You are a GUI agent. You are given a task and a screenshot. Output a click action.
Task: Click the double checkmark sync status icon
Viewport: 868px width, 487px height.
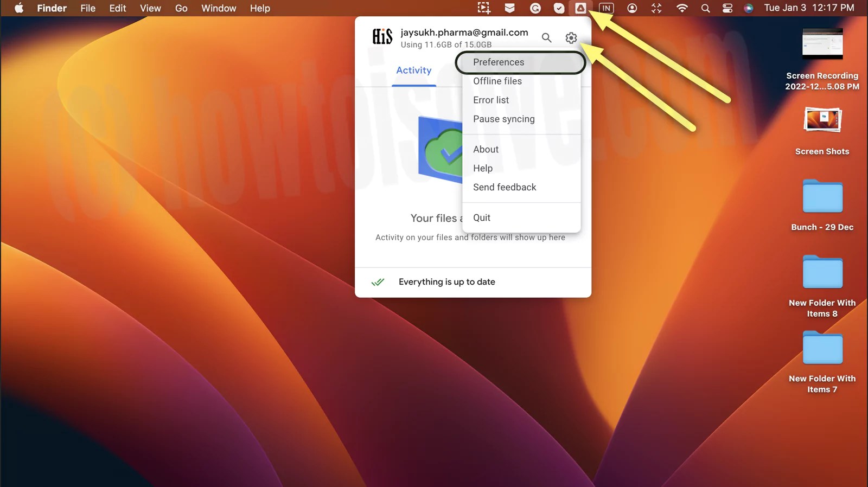(378, 282)
